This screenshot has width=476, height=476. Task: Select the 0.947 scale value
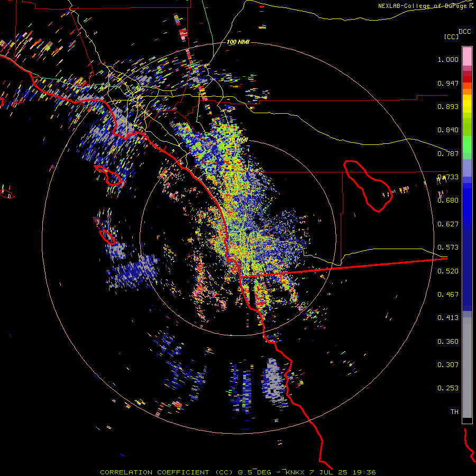click(448, 83)
